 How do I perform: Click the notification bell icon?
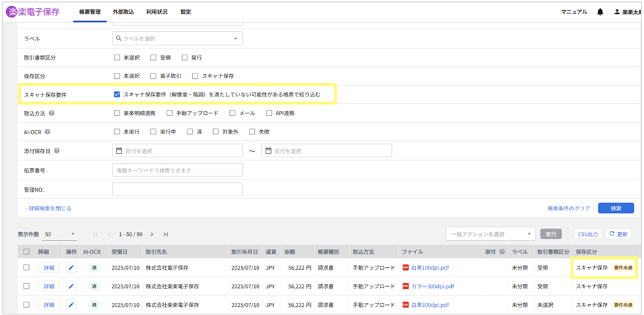599,12
